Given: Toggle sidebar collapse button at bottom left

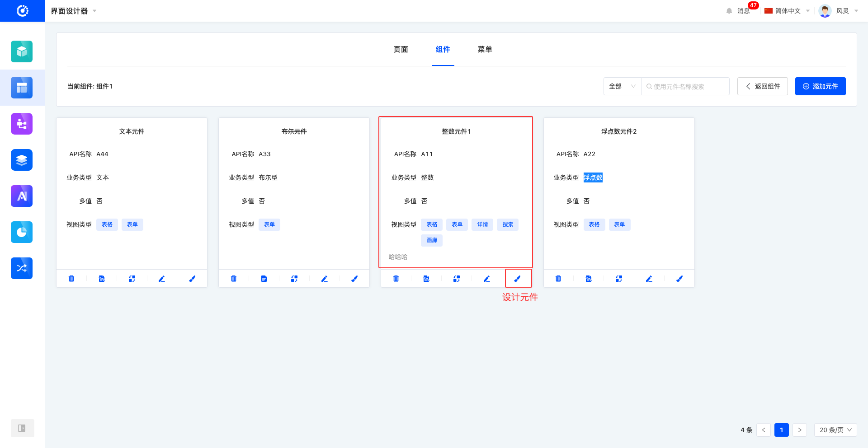Looking at the screenshot, I should 22,428.
